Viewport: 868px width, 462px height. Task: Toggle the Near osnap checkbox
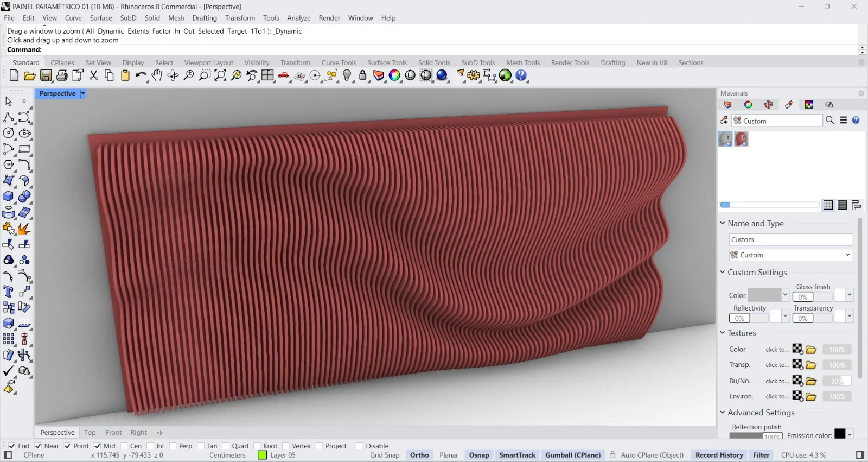(38, 446)
